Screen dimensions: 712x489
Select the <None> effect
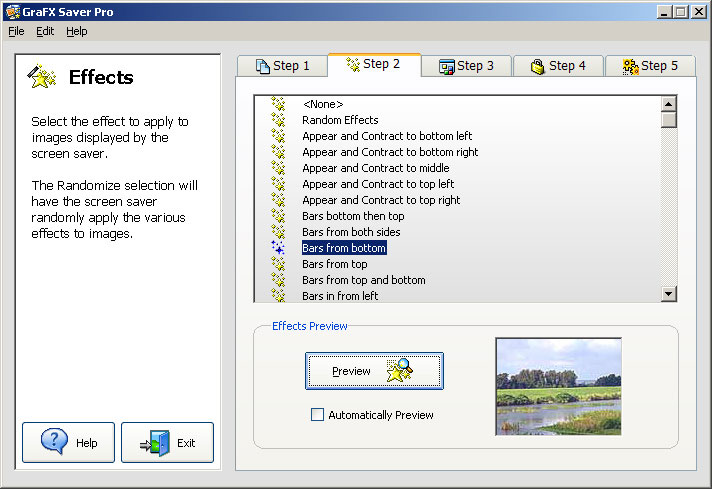323,104
